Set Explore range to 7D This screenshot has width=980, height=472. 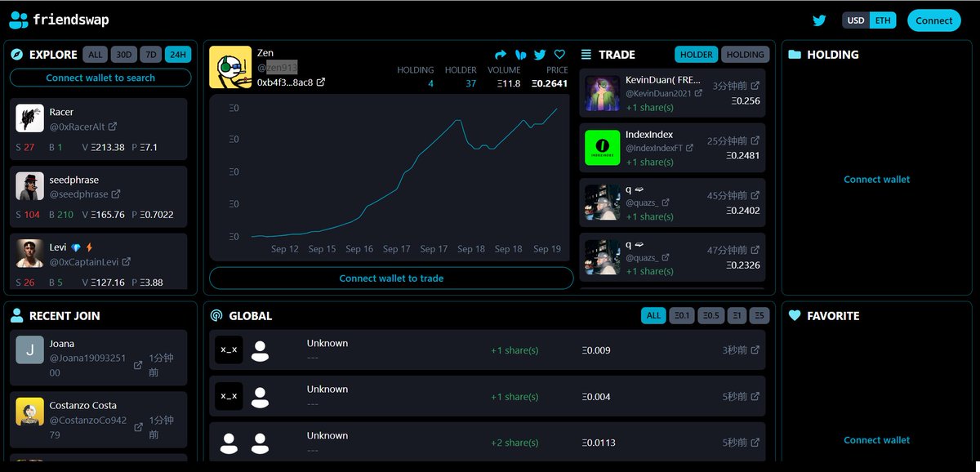[150, 55]
